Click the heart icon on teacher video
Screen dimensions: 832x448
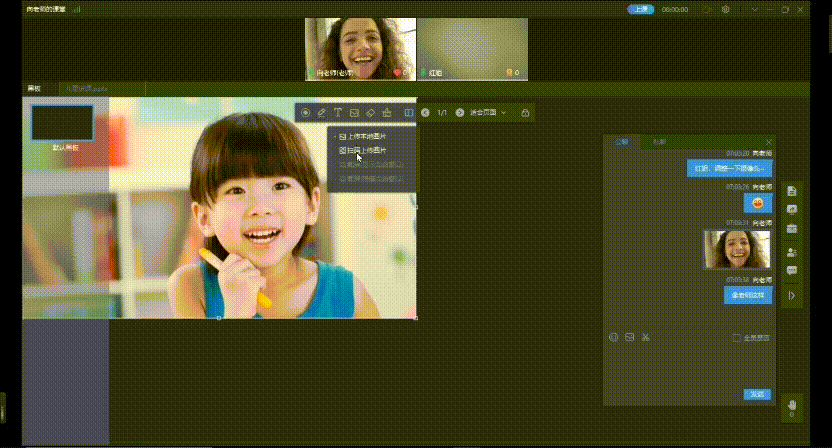pyautogui.click(x=397, y=73)
